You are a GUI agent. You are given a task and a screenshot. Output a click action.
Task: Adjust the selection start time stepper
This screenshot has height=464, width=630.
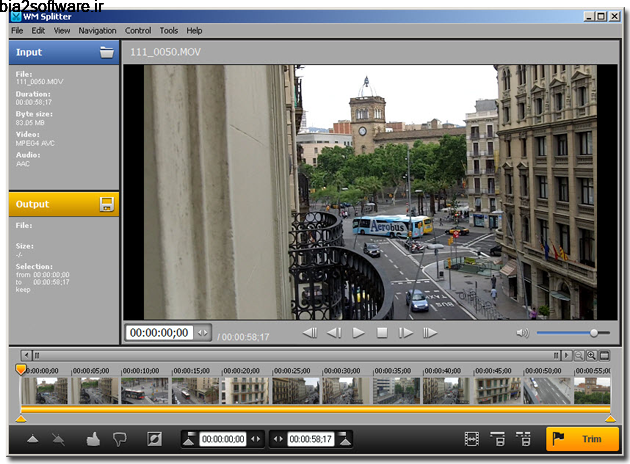pyautogui.click(x=255, y=439)
